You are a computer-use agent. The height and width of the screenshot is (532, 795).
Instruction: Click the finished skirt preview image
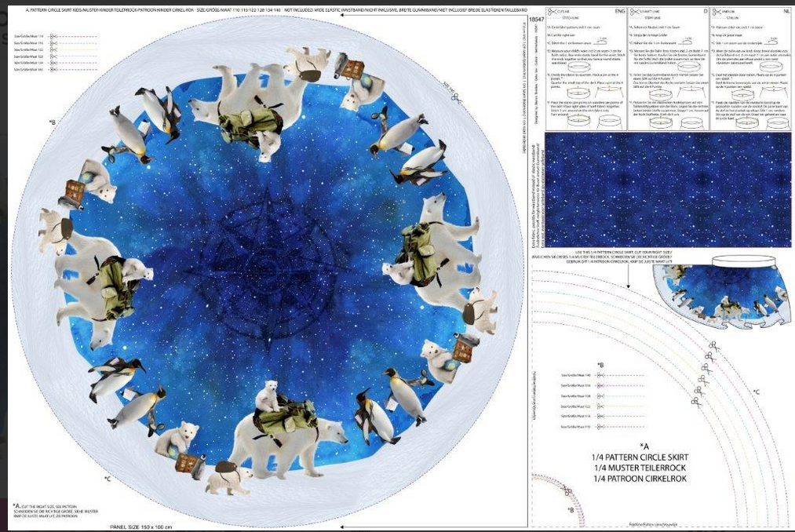click(x=721, y=290)
